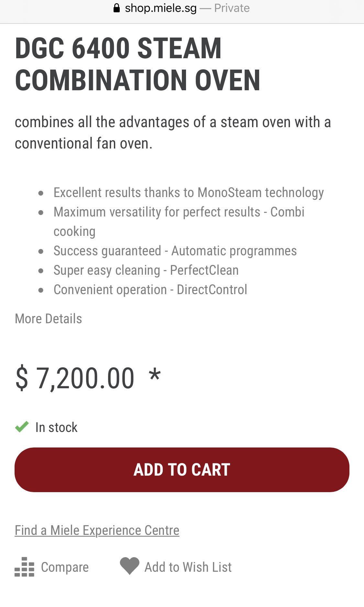Tap the padlock icon in address bar
364x607 pixels.
point(117,8)
